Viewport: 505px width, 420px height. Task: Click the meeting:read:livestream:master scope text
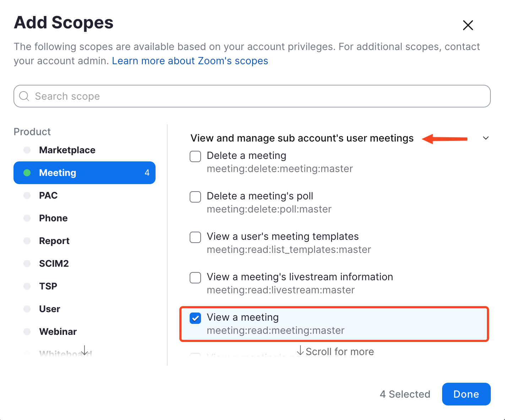(281, 290)
